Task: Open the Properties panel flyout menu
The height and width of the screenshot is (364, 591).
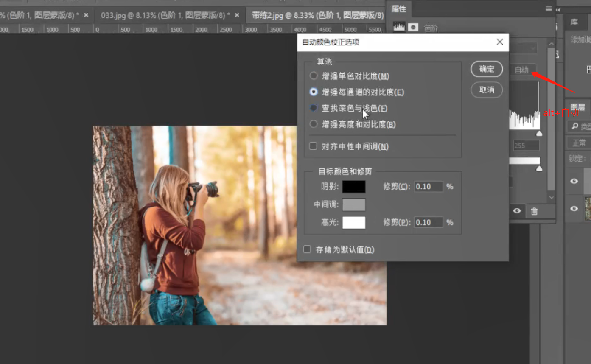Action: [x=549, y=9]
